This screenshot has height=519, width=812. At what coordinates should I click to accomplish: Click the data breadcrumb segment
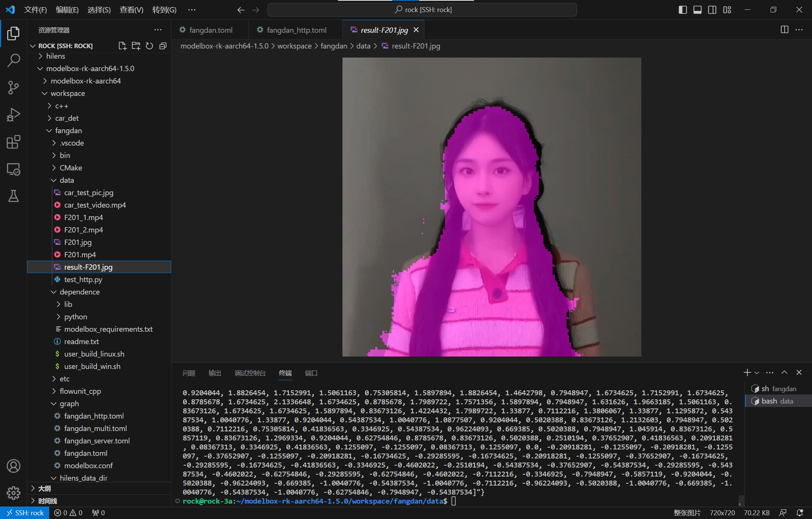(x=363, y=46)
